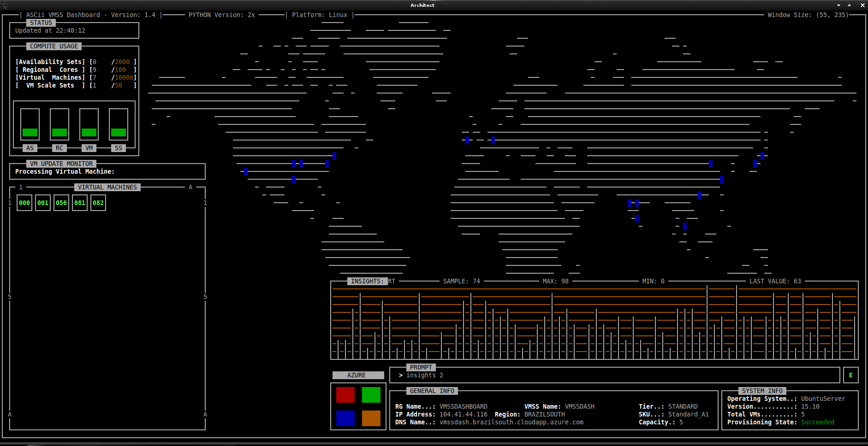Click the green E indicator box
Viewport: 868px width, 446px height.
point(850,376)
